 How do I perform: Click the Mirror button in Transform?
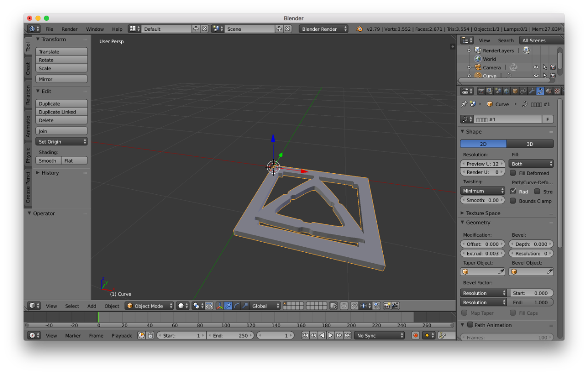click(62, 79)
